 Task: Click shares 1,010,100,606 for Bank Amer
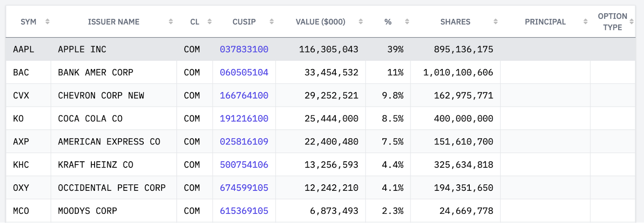pos(458,72)
